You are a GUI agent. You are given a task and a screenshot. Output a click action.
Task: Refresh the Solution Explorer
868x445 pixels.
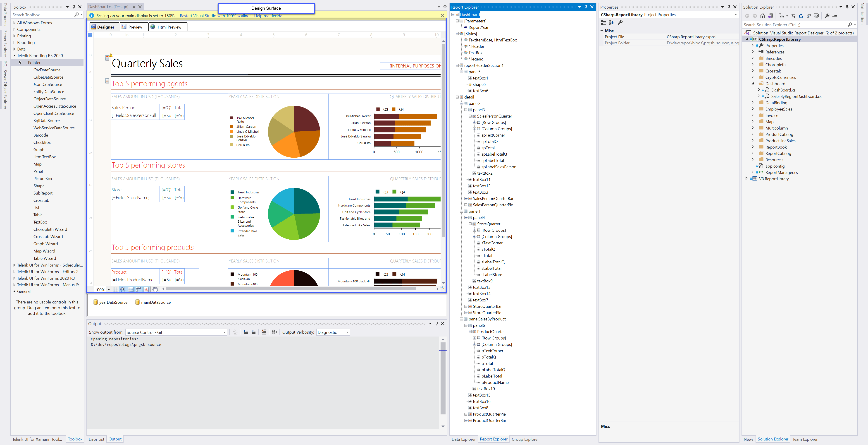coord(801,16)
